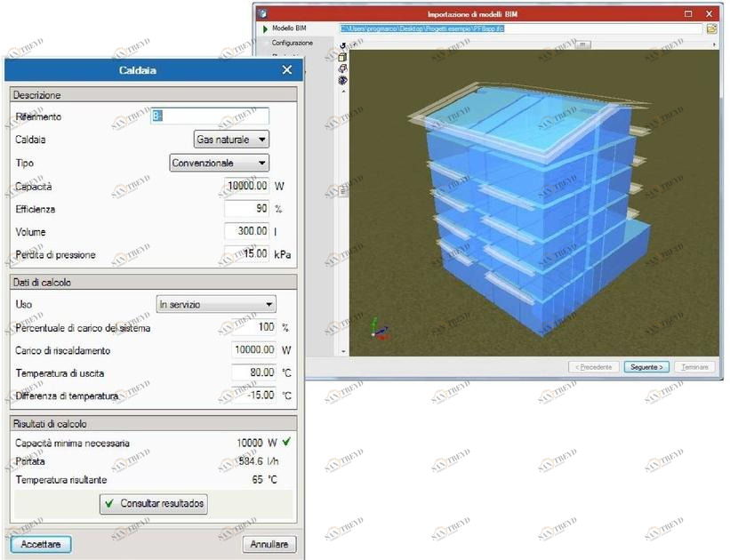Click the Annullare button
Viewport: 730px width, 560px height.
pyautogui.click(x=269, y=544)
